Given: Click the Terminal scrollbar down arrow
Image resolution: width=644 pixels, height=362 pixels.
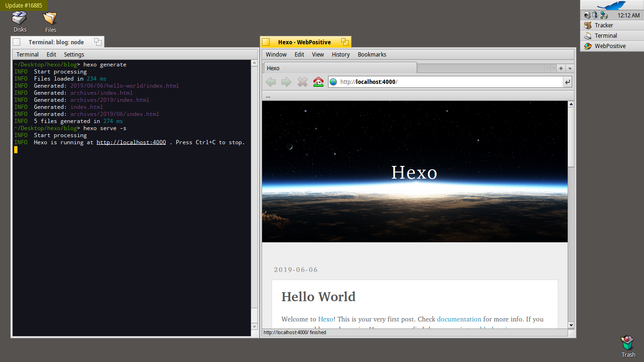Looking at the screenshot, I should [x=255, y=326].
